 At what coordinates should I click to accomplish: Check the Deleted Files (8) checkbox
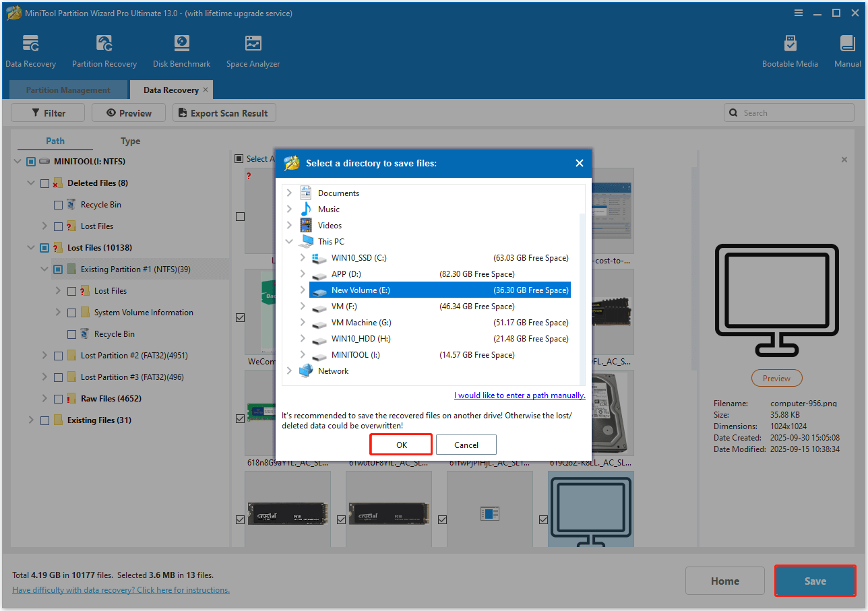click(44, 183)
